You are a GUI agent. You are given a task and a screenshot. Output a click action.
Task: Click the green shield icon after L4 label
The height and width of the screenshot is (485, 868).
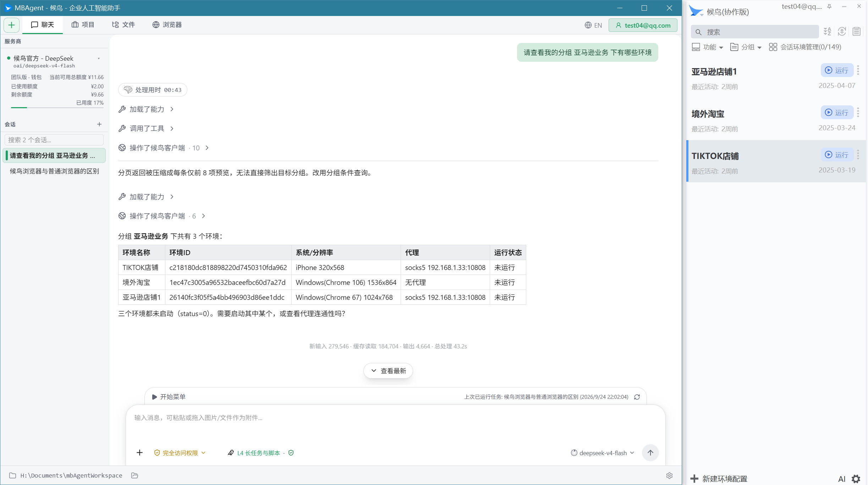click(291, 453)
